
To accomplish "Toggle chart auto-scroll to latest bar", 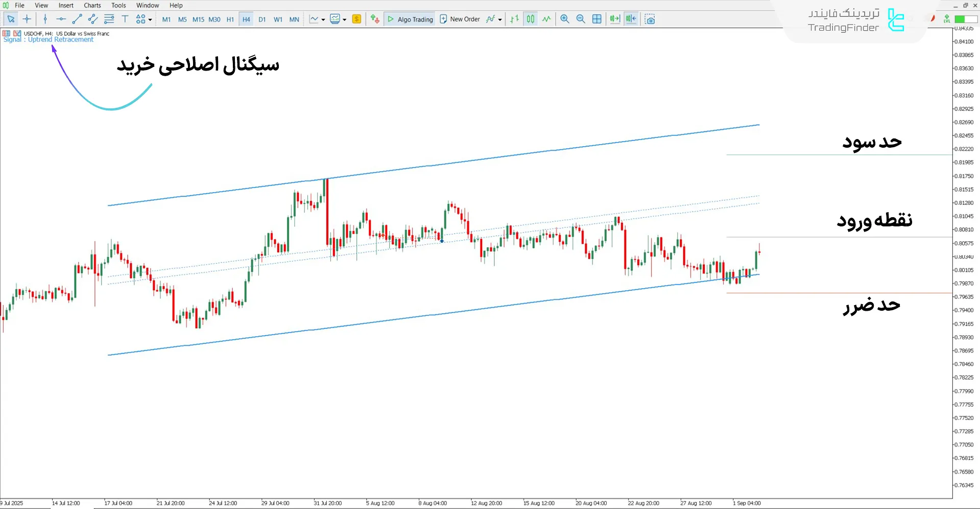I will (615, 19).
